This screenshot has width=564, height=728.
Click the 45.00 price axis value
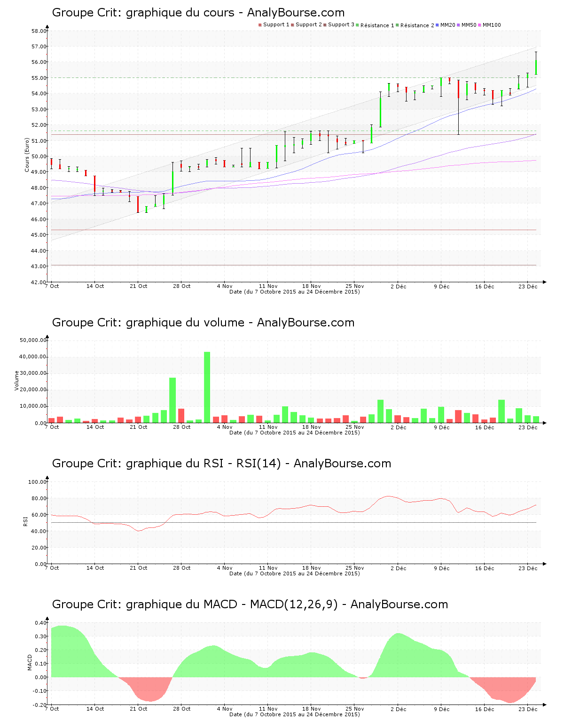pos(39,235)
